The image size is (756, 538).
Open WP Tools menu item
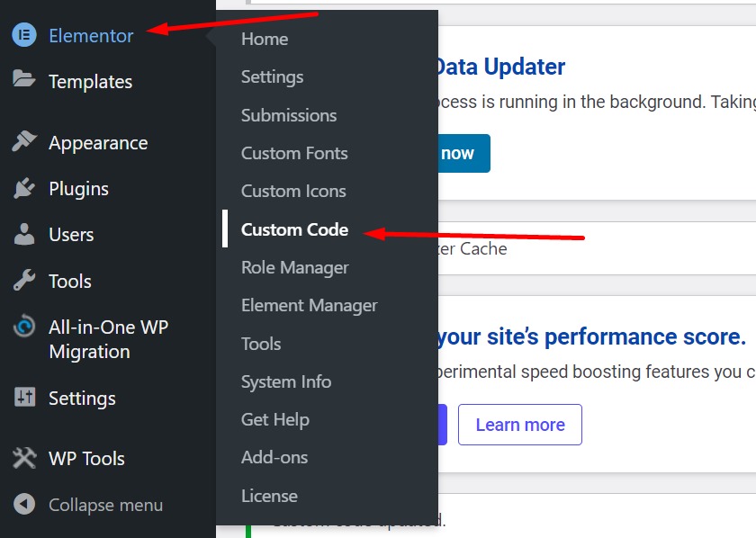(x=86, y=459)
